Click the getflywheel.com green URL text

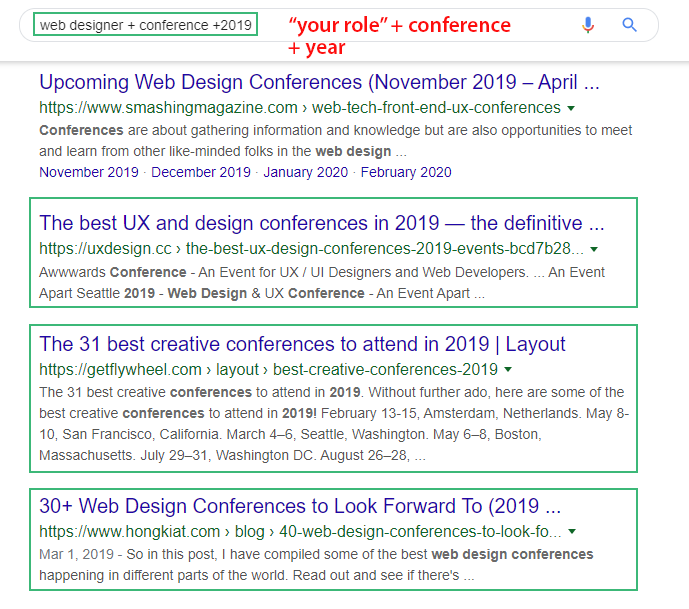(268, 370)
